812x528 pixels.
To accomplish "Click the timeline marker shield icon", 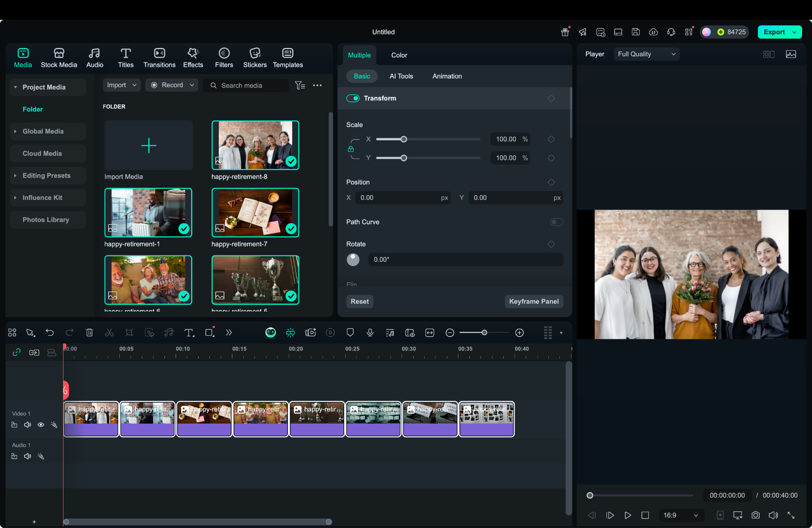I will (x=350, y=333).
